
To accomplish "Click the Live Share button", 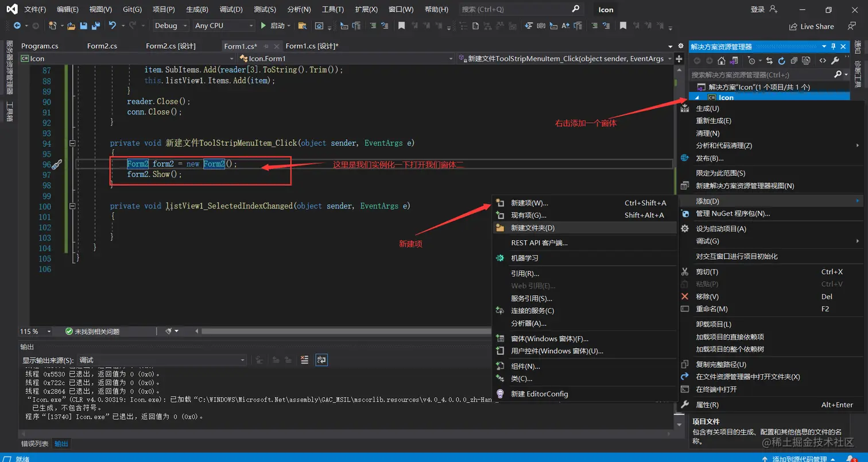I will coord(811,26).
